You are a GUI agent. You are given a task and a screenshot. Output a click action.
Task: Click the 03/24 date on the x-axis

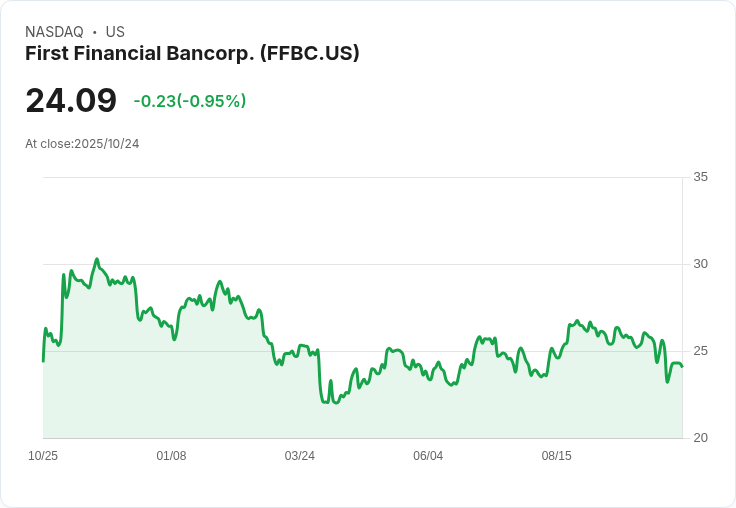click(x=299, y=456)
